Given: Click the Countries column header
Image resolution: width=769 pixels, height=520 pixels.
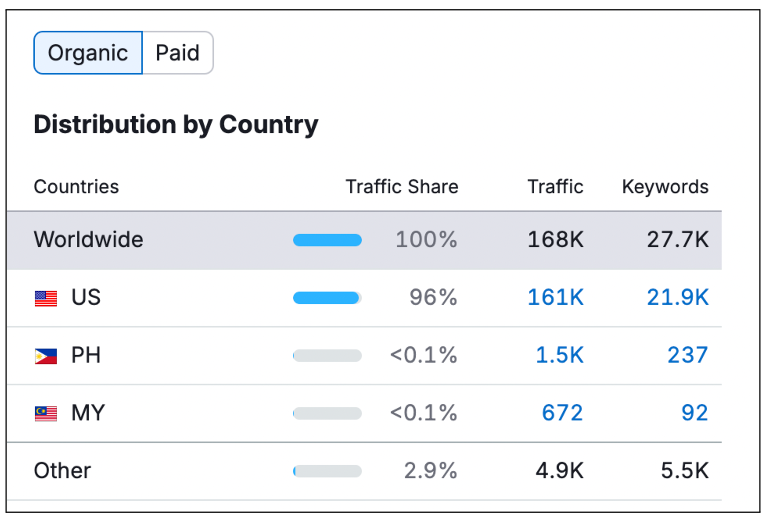Looking at the screenshot, I should click(76, 187).
